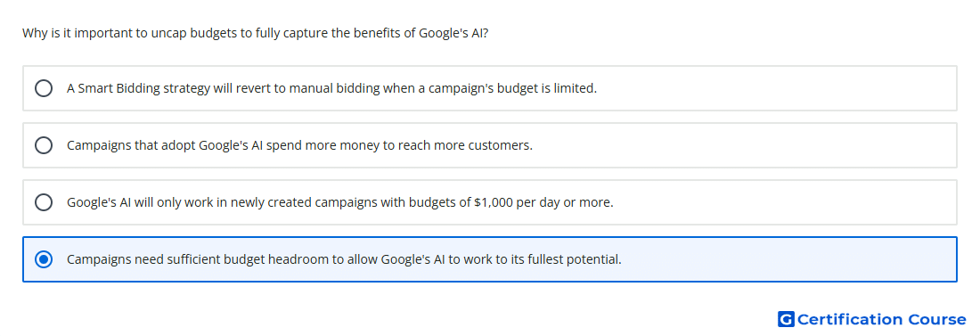Click the question text about uncapping budgets
The height and width of the screenshot is (336, 980).
[255, 33]
